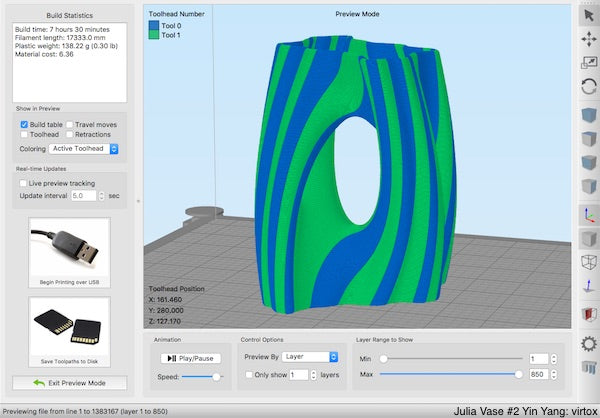
Task: Open the Coloring dropdown
Action: pos(85,149)
